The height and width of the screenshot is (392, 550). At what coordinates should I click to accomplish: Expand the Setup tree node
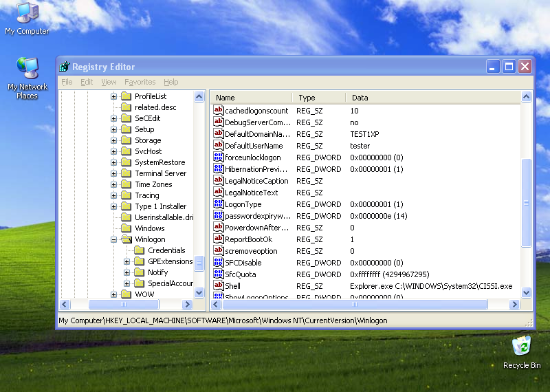(113, 129)
